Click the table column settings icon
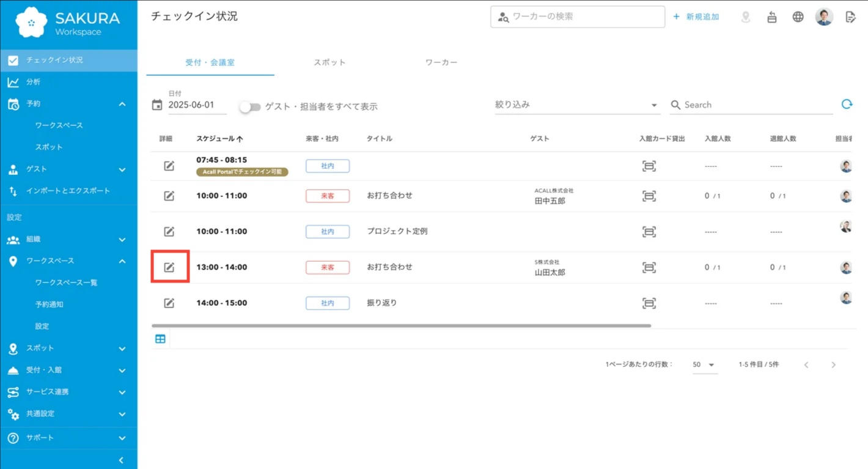 coord(160,339)
